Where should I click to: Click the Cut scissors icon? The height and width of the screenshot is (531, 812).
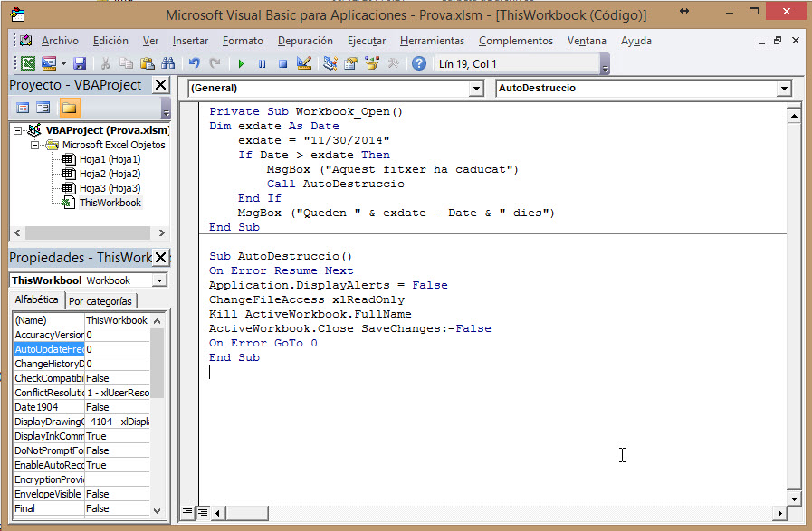coord(105,63)
